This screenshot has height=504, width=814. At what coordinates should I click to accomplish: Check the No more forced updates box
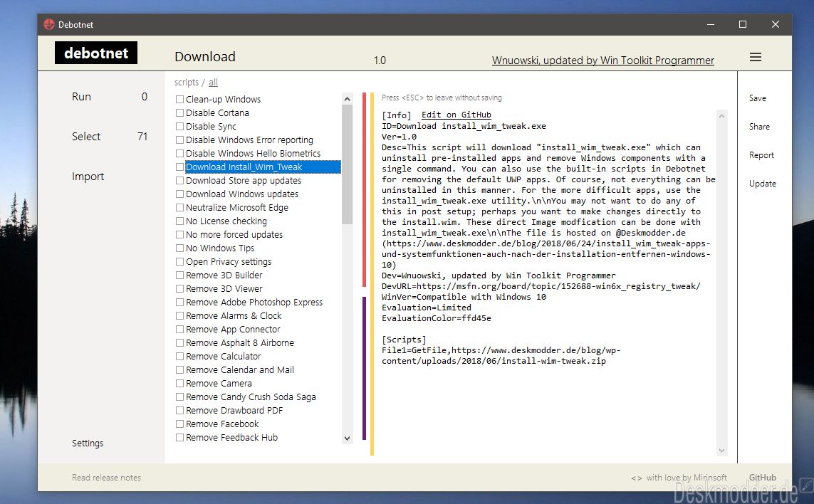pos(179,234)
